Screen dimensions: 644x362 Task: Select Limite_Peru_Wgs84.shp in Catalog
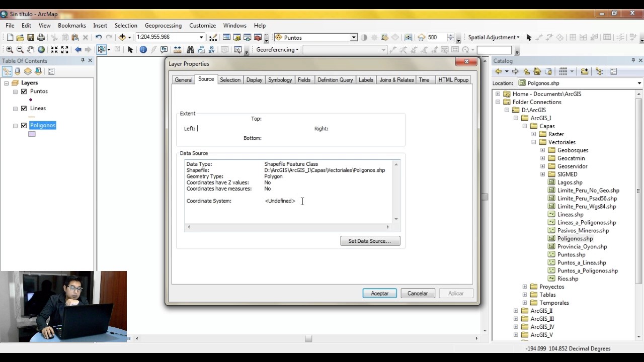point(587,207)
